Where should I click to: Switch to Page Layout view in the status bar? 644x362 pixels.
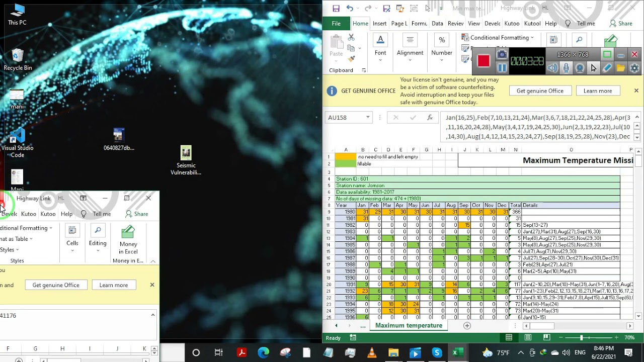(527, 338)
